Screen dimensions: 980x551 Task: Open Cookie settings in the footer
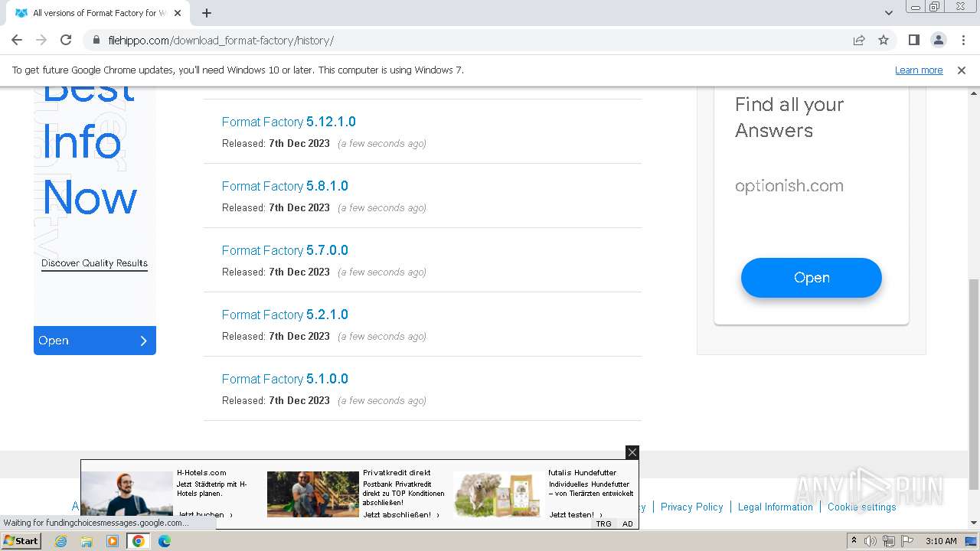(861, 507)
